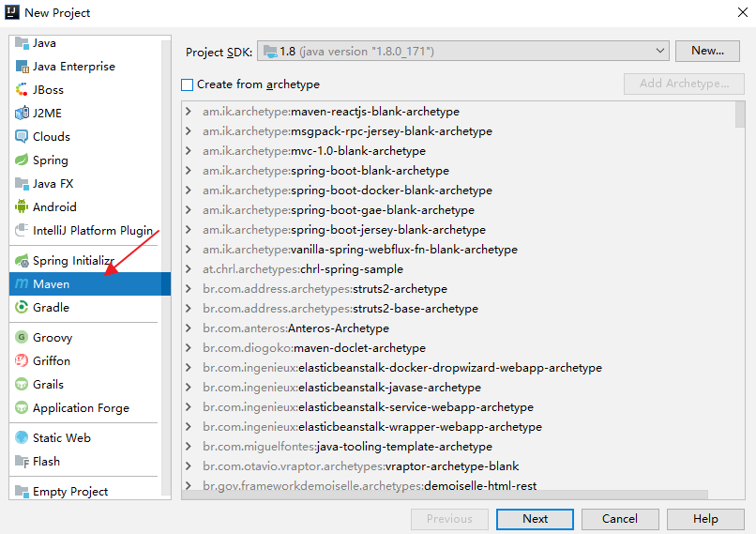Expand msgpack-rpc-jersey-blank-archetype node
This screenshot has width=756, height=534.
[x=189, y=131]
